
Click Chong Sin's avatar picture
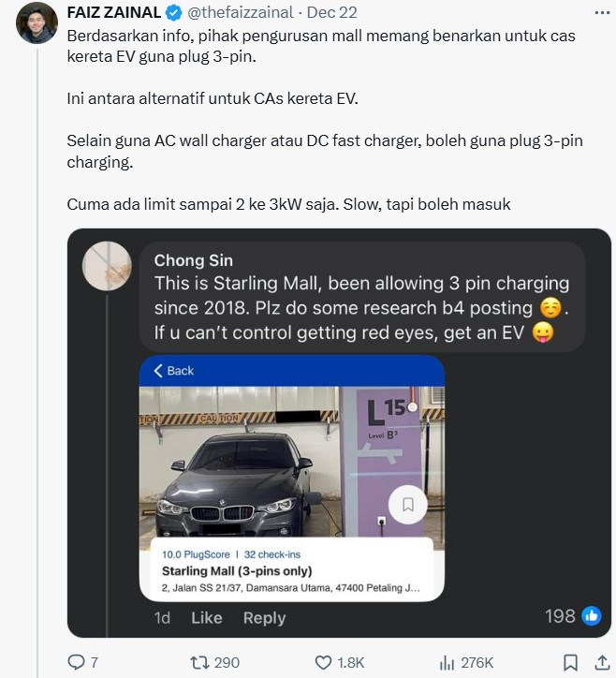click(107, 265)
